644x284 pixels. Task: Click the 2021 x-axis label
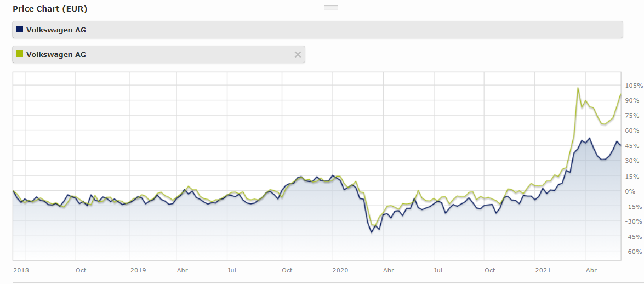point(543,270)
